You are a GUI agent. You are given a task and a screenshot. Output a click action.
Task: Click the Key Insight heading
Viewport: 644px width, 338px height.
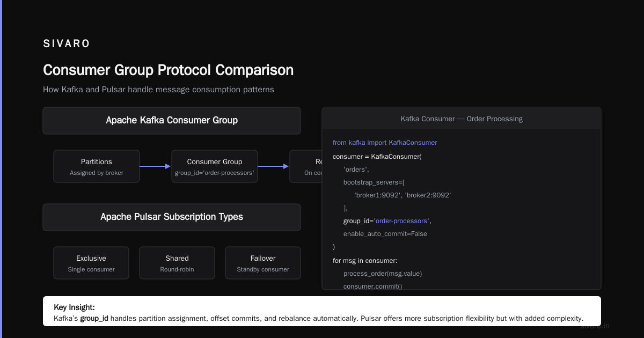pos(74,307)
